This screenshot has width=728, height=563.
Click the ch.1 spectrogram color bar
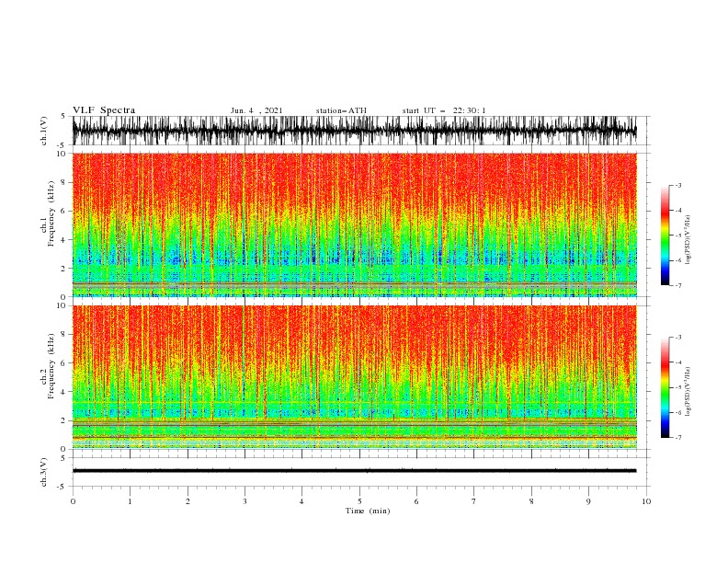(x=665, y=235)
